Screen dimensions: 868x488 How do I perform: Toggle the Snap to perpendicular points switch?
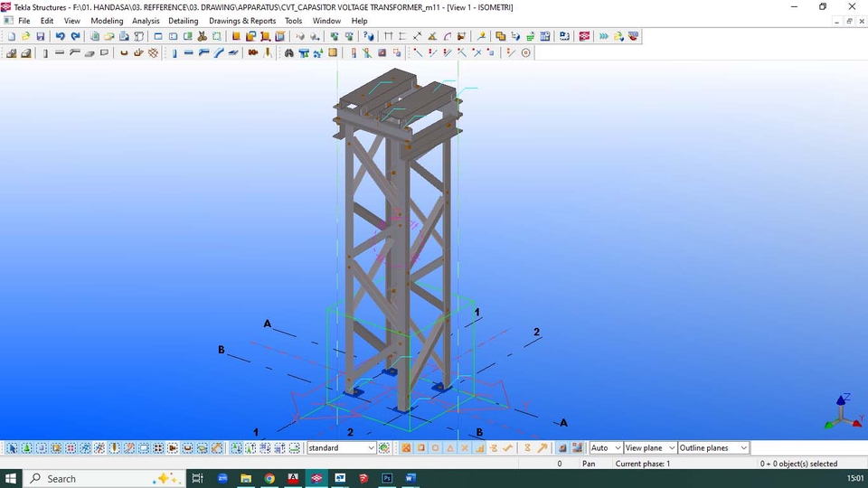point(479,448)
